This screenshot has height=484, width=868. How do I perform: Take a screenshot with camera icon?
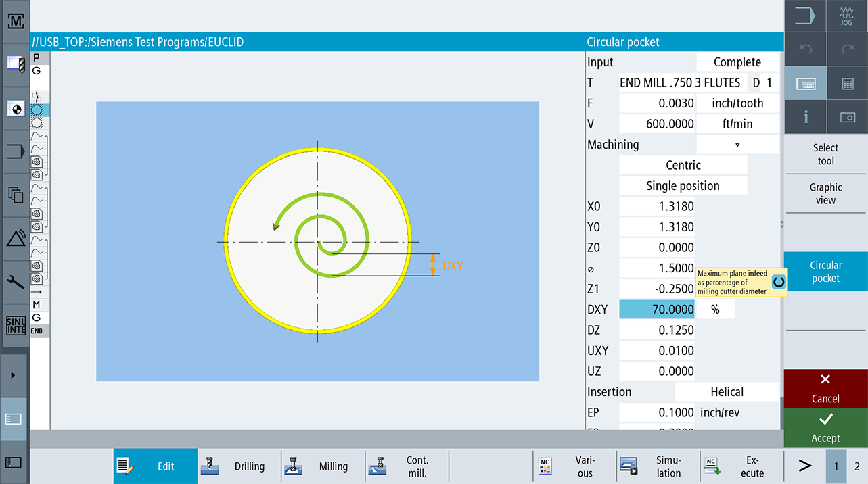coord(847,117)
